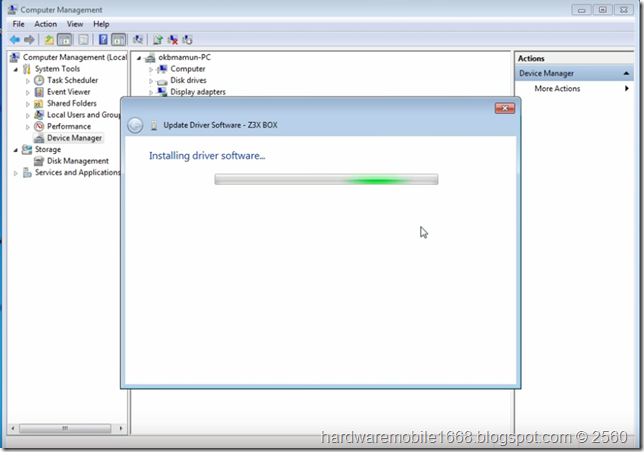644x452 pixels.
Task: Expand the Services and Applications node
Action: pos(16,173)
